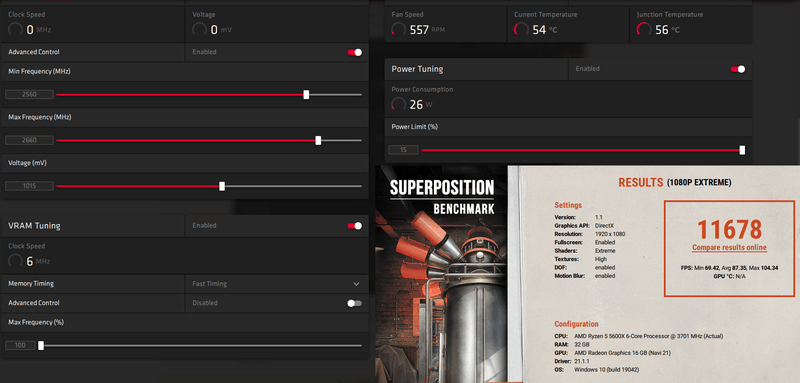800x383 pixels.
Task: Enable VRAM Advanced Control switch (Disabled)
Action: pyautogui.click(x=355, y=303)
